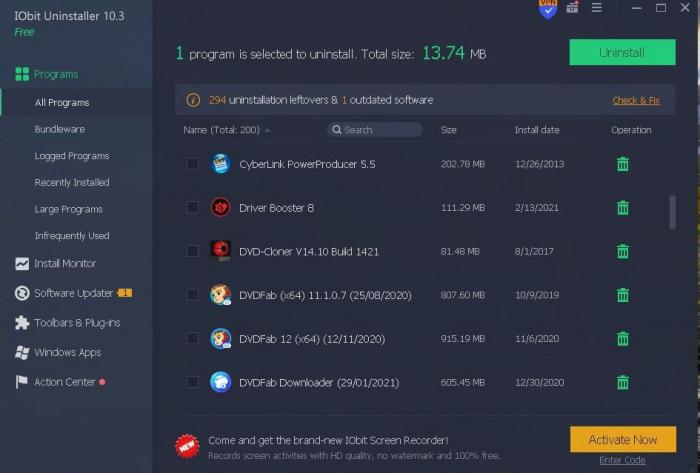Click the Action Center red notification dot
The width and height of the screenshot is (700, 473).
102,382
